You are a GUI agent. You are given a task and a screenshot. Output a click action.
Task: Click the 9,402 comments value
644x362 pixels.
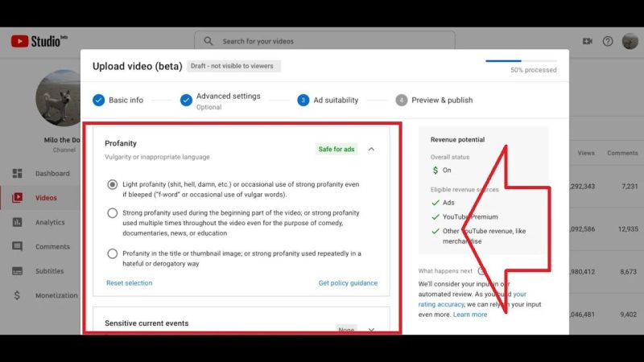(x=629, y=315)
